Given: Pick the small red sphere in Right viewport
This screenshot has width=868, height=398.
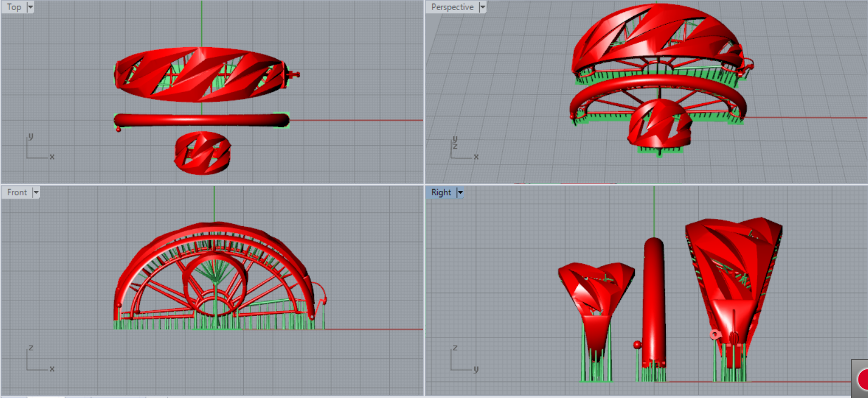Looking at the screenshot, I should tap(637, 345).
